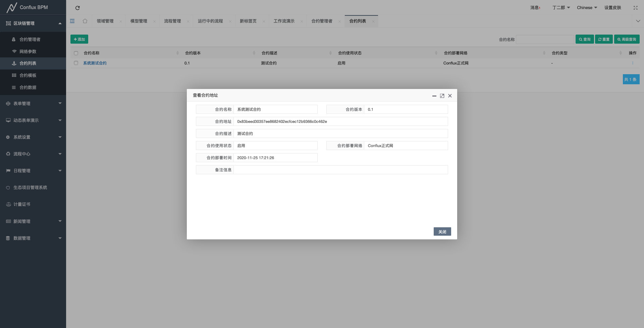
Task: Sort by 合约使用状态 column arrows
Action: click(436, 53)
